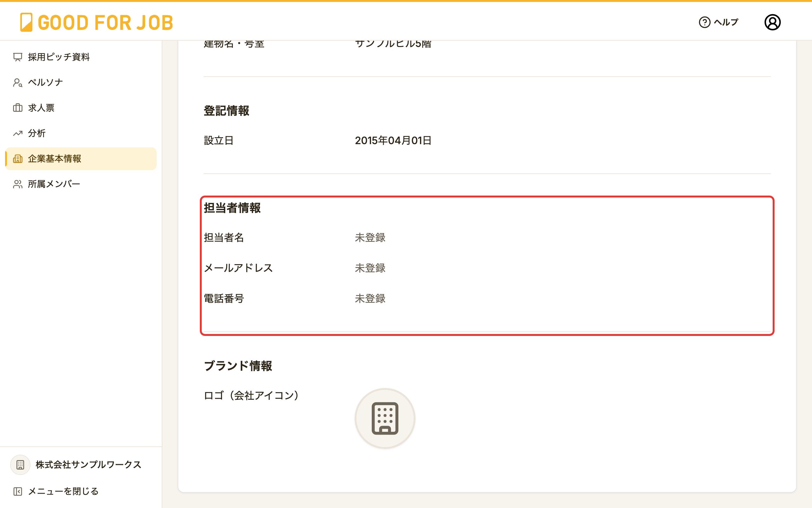Click the 担当者名 label
Viewport: 812px width, 508px height.
point(224,238)
